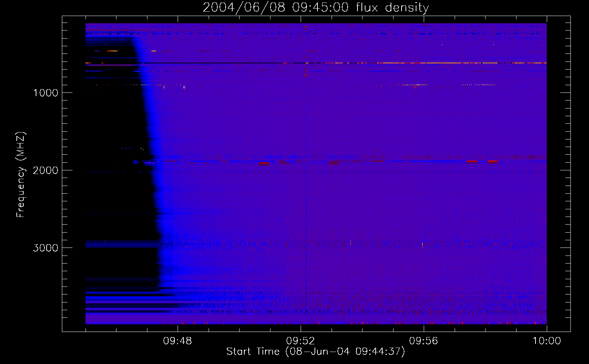The height and width of the screenshot is (364, 589).
Task: Click the 09:52 time tick label
Action: pos(300,341)
